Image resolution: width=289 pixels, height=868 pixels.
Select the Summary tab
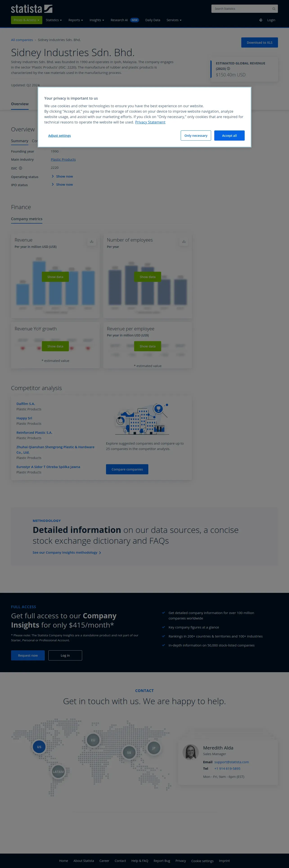[x=20, y=141]
